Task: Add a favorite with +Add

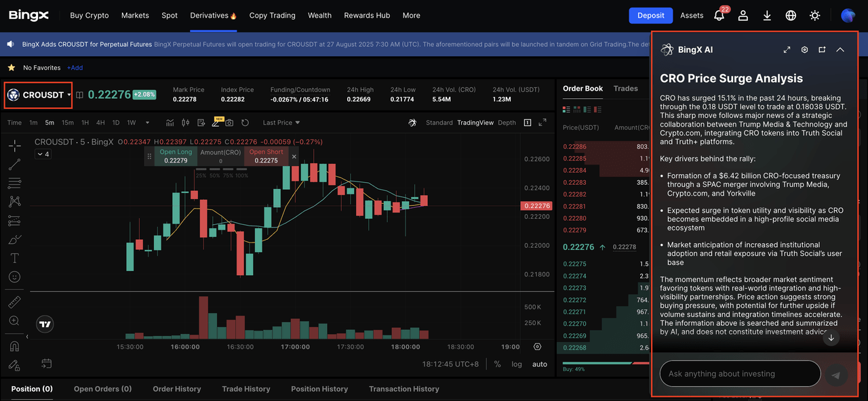Action: coord(75,68)
